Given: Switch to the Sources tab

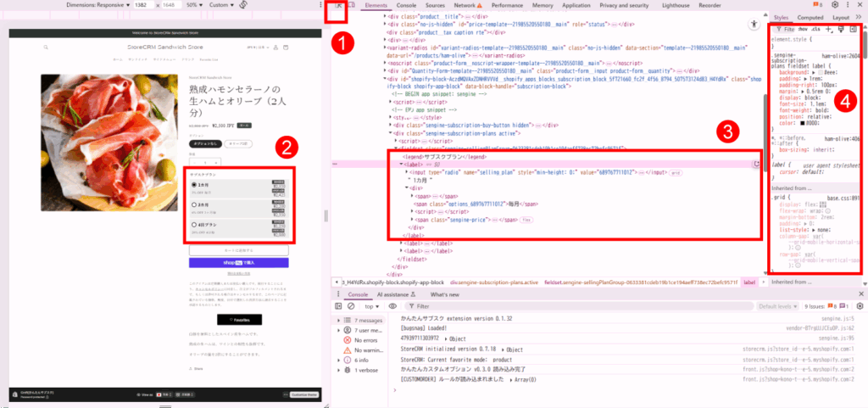Looking at the screenshot, I should 435,5.
